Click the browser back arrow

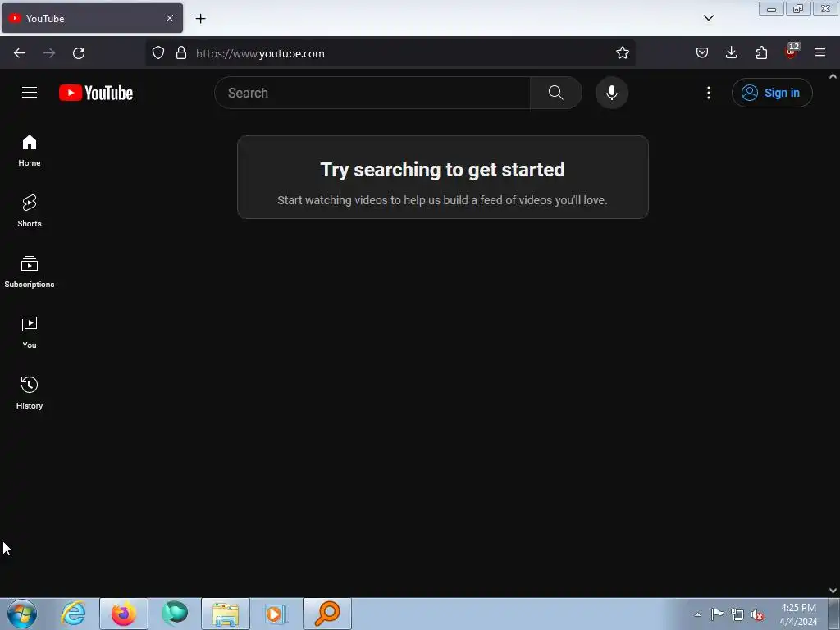point(20,53)
